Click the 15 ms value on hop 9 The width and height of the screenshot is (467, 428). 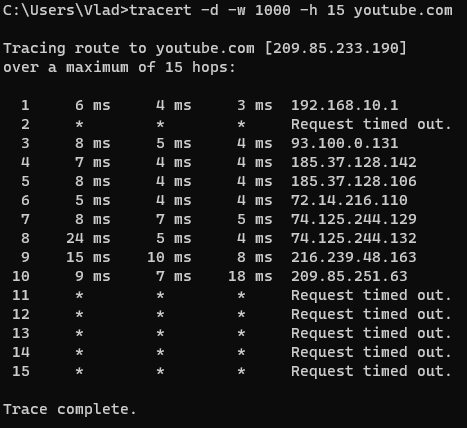[88, 257]
